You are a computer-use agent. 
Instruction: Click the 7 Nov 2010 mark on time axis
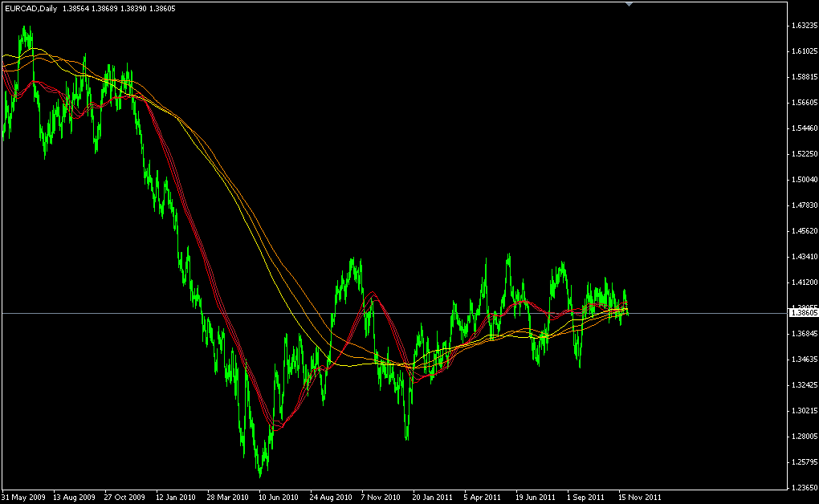click(381, 497)
